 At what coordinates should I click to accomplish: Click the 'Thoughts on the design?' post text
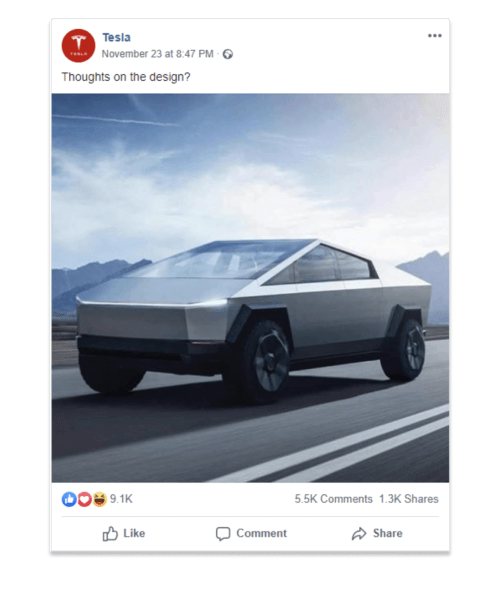(x=126, y=77)
